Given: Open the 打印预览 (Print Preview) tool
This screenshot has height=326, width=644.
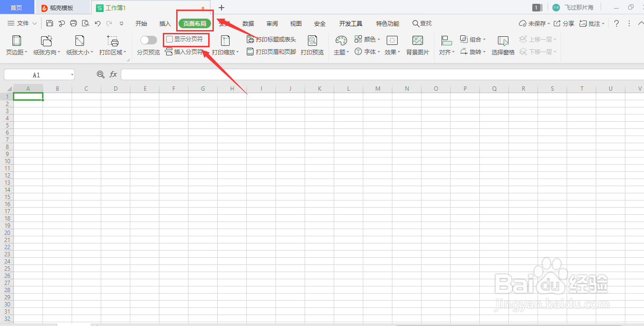Looking at the screenshot, I should point(312,45).
